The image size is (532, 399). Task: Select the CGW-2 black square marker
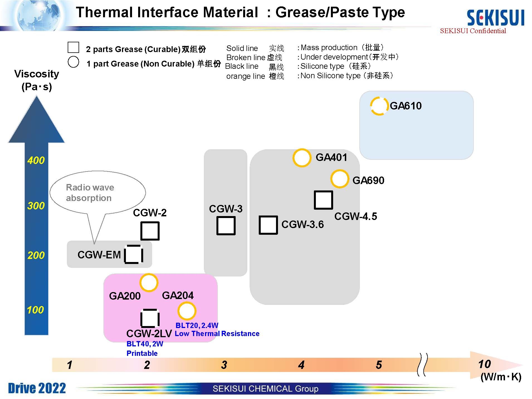[150, 231]
